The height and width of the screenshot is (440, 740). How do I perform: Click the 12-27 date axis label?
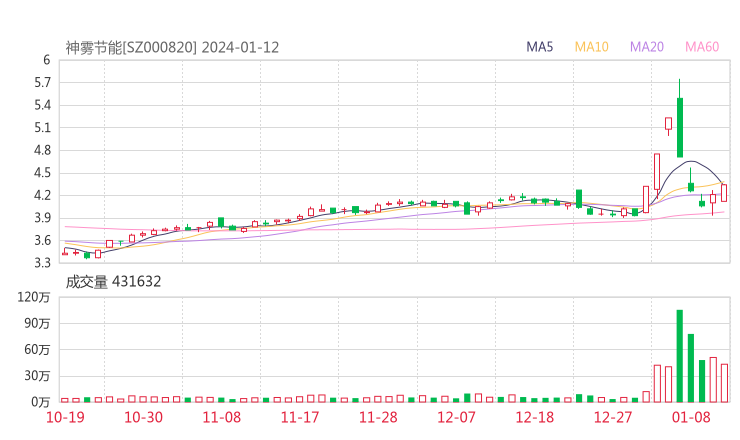(x=613, y=417)
